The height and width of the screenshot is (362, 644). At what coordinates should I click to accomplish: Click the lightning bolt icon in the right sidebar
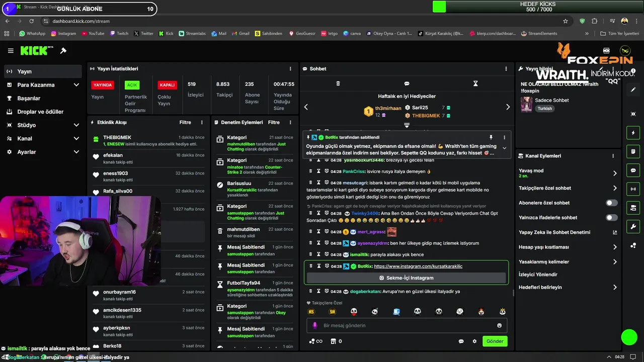click(633, 133)
